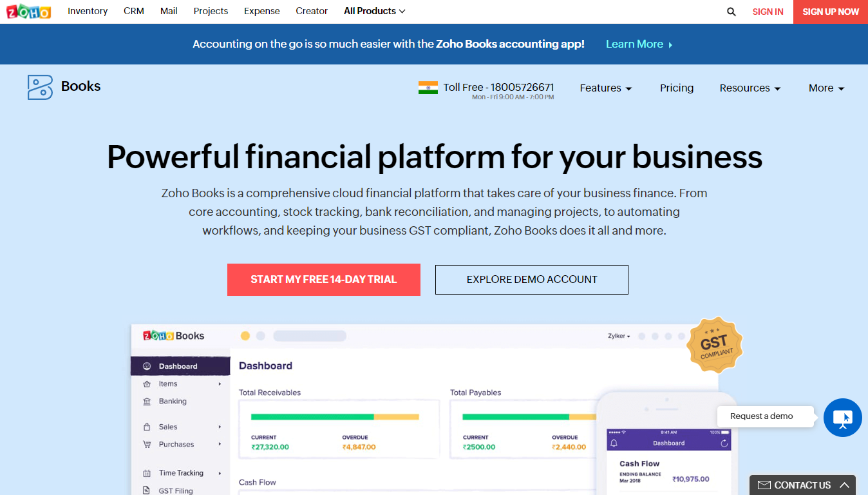Open the Request a demo presentation icon
The width and height of the screenshot is (868, 495).
842,418
